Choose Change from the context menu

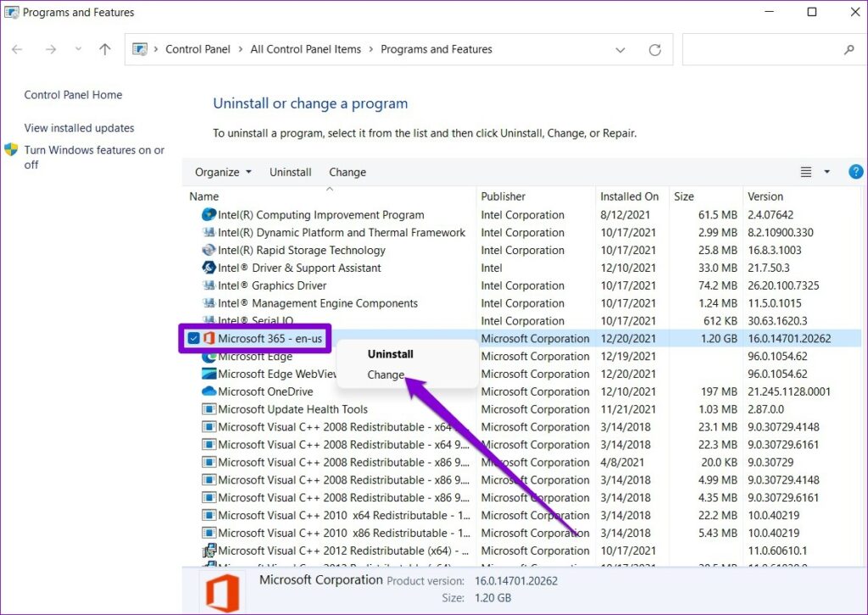[386, 374]
